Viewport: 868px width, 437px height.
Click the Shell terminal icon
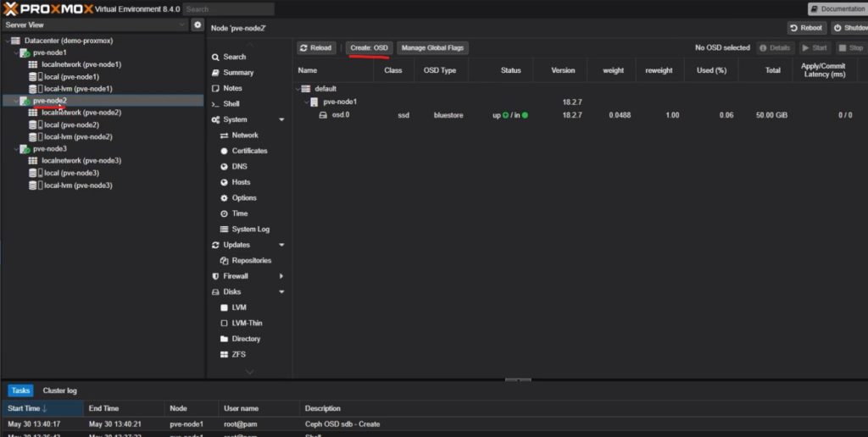click(215, 104)
